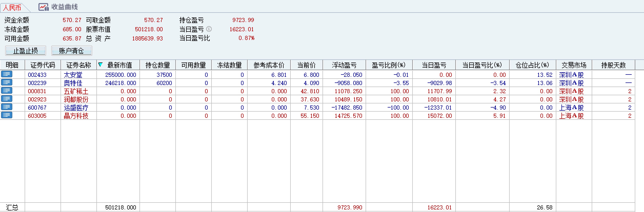This screenshot has height=212, width=644.
Task: Select stock name 运盛医疗
Action: pyautogui.click(x=76, y=108)
